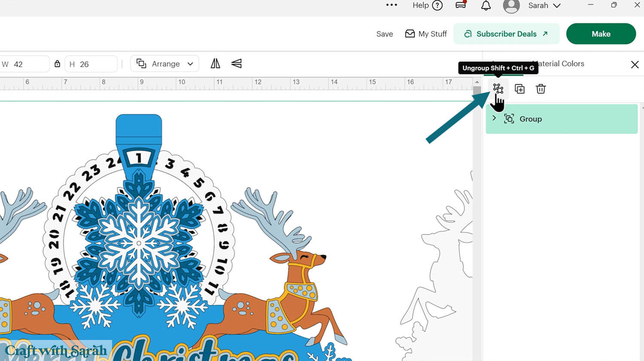Open Subscriber Deals link
This screenshot has height=361, width=644.
point(507,34)
